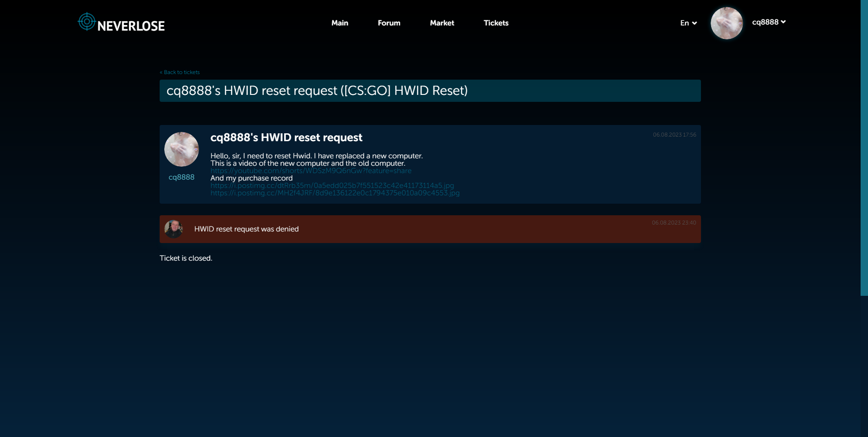Viewport: 868px width, 437px height.
Task: Click the cq8888 username under ticket avatar
Action: [181, 177]
